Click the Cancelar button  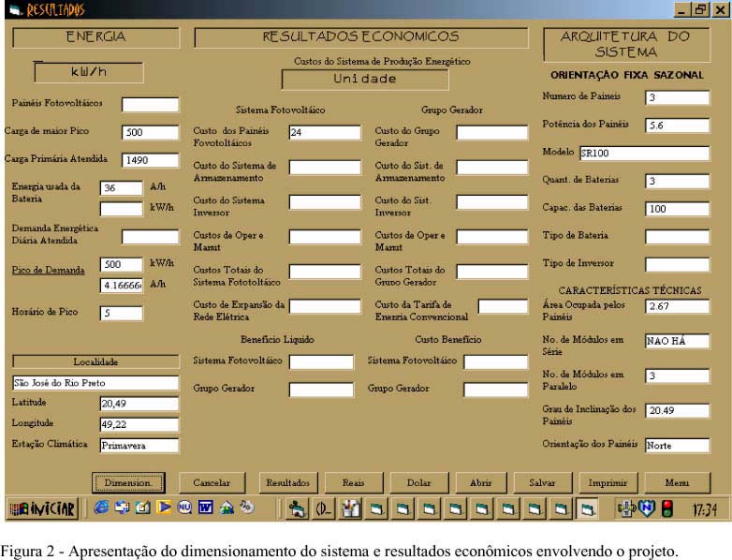click(x=212, y=483)
